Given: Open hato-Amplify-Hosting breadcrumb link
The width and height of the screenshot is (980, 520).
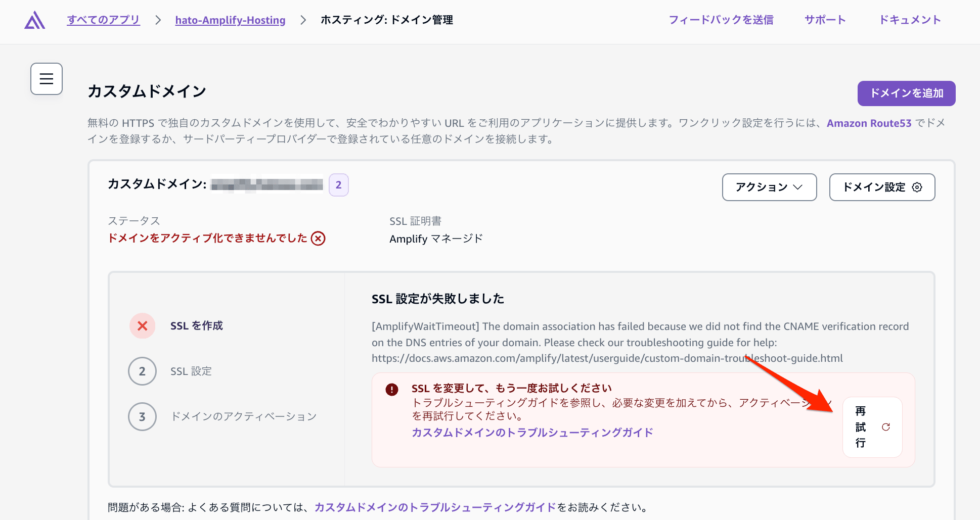Looking at the screenshot, I should click(x=231, y=20).
